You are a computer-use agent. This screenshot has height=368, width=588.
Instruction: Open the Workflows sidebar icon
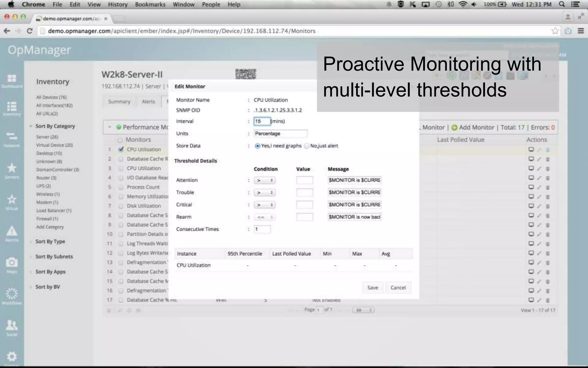click(x=11, y=294)
